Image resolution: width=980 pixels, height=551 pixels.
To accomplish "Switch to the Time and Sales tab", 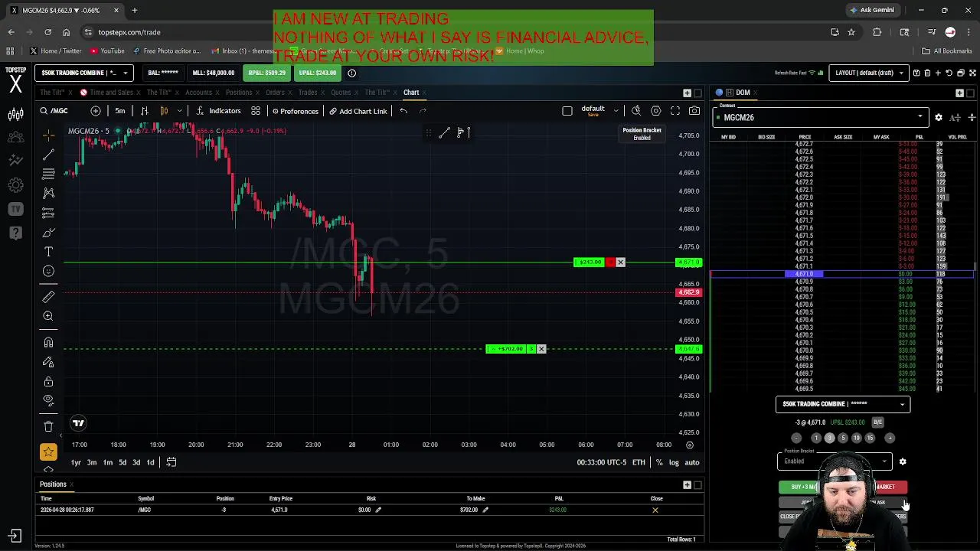I will point(111,93).
